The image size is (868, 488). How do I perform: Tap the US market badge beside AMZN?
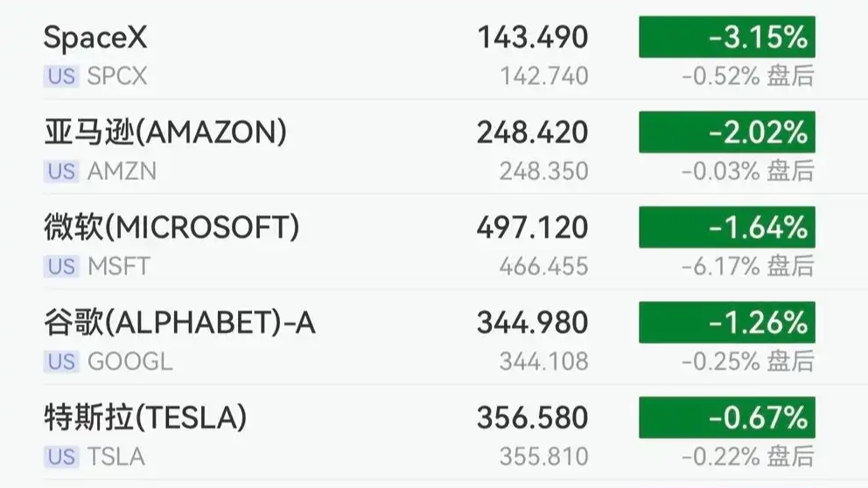click(x=61, y=171)
